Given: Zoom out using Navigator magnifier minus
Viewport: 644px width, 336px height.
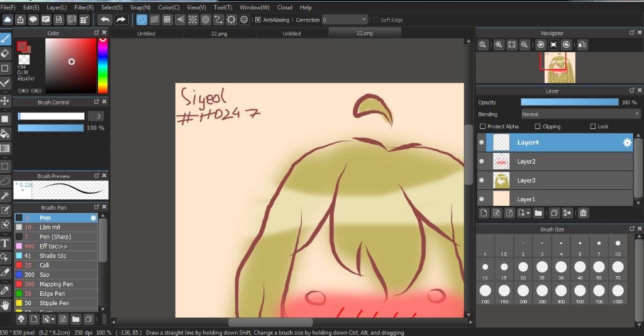Looking at the screenshot, I should pos(524,45).
